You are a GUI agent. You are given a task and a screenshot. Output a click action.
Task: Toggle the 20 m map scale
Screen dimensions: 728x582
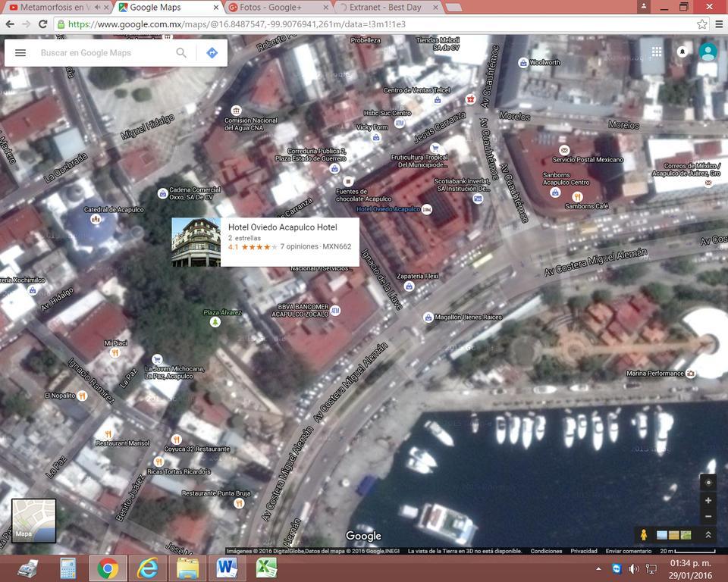click(x=688, y=551)
